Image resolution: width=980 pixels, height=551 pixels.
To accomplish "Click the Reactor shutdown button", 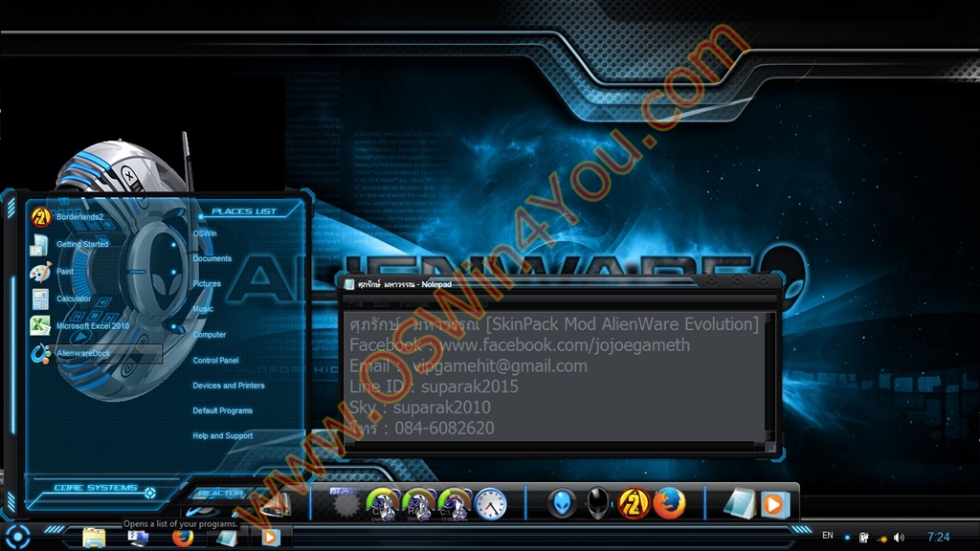I will pos(220,494).
